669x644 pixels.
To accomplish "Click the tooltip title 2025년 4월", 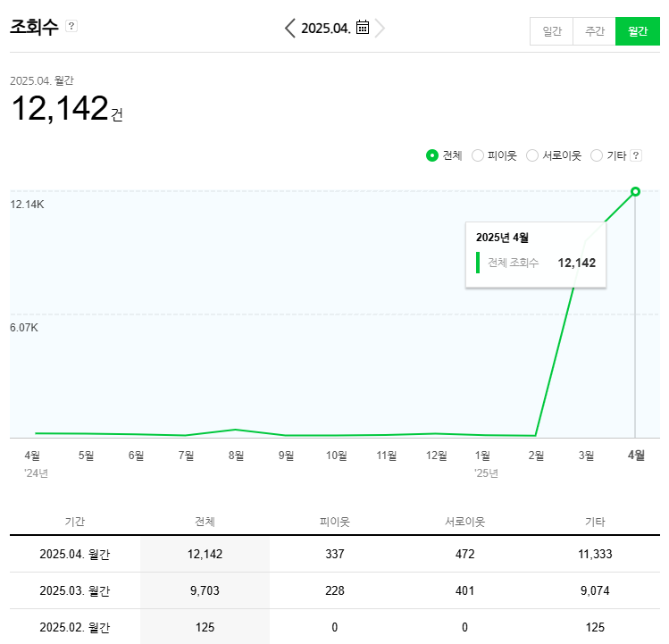I will 502,238.
